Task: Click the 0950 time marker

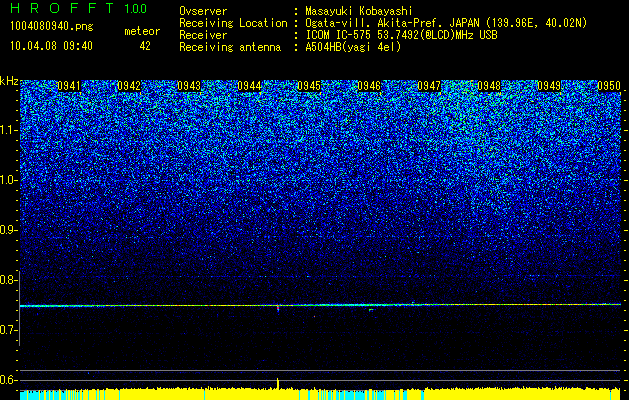Action: [609, 86]
